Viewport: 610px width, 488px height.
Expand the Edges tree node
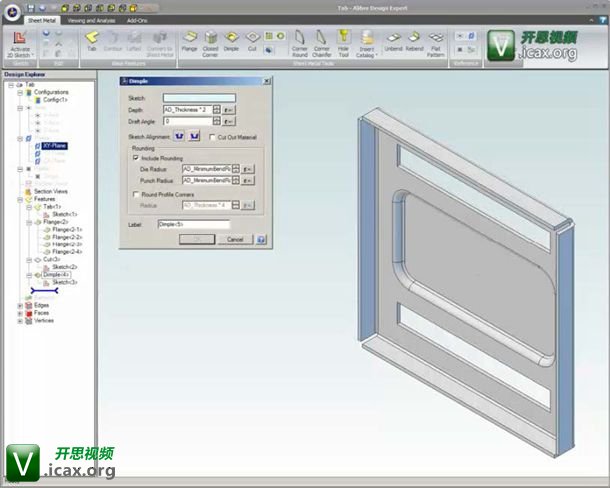click(x=20, y=305)
